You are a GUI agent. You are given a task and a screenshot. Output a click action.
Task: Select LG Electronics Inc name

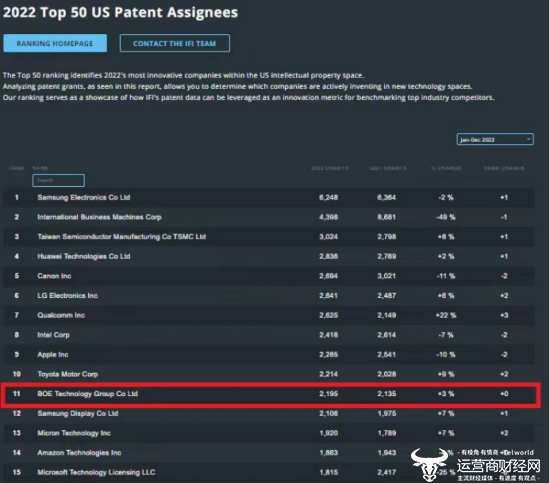click(x=67, y=296)
